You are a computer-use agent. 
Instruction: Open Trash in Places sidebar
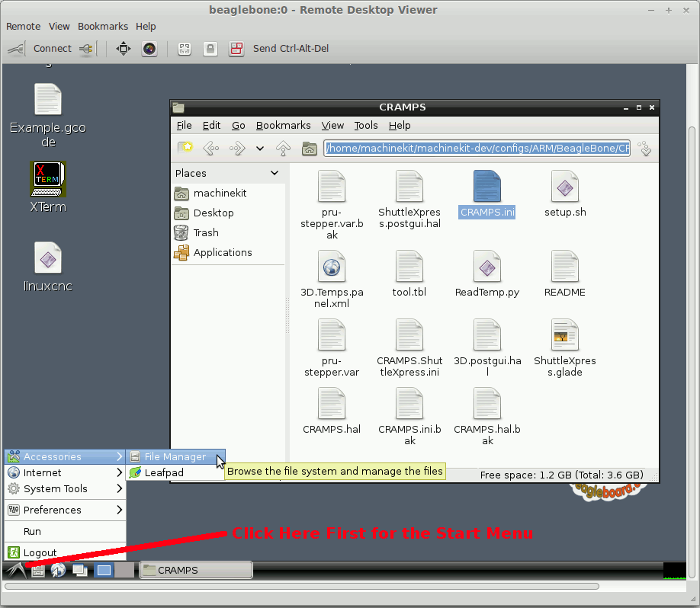pos(228,233)
